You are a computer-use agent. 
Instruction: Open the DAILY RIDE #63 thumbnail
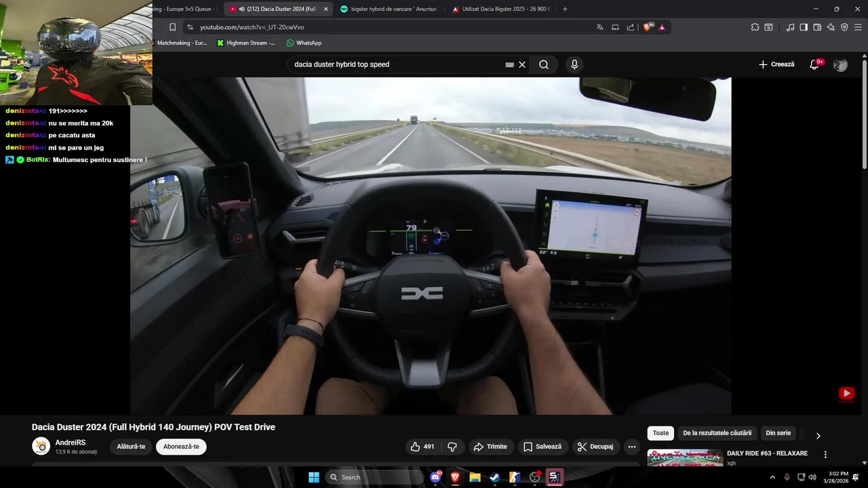point(685,458)
